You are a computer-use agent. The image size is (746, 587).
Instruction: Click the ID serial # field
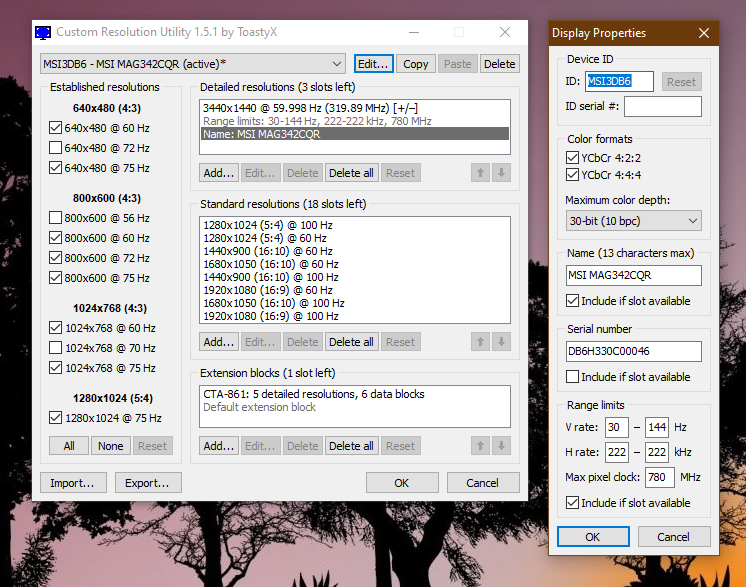[x=663, y=107]
